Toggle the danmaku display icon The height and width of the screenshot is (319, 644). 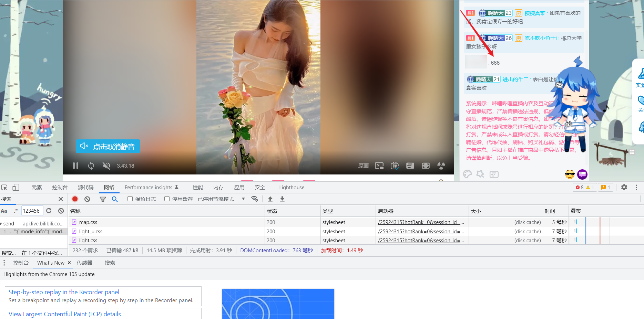point(395,166)
